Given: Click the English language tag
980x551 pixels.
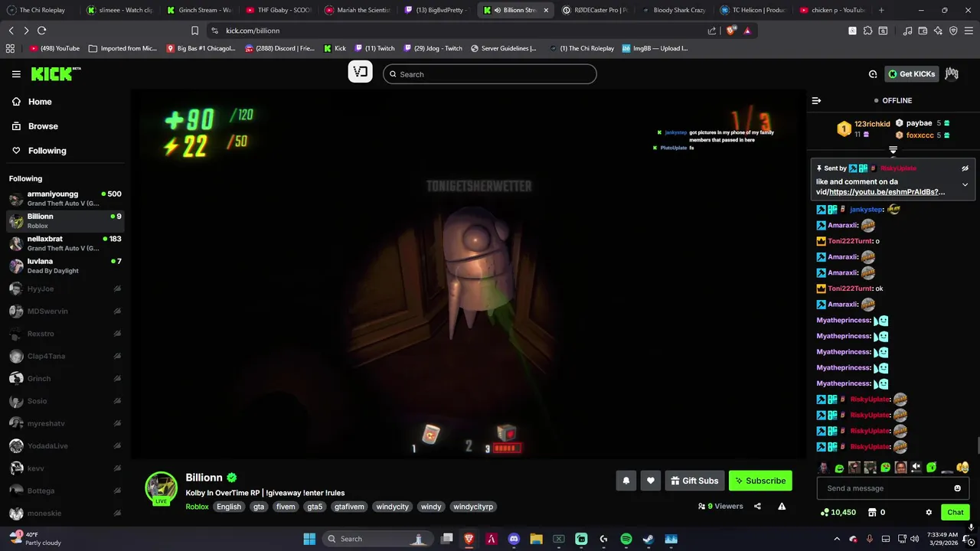Looking at the screenshot, I should coord(228,507).
